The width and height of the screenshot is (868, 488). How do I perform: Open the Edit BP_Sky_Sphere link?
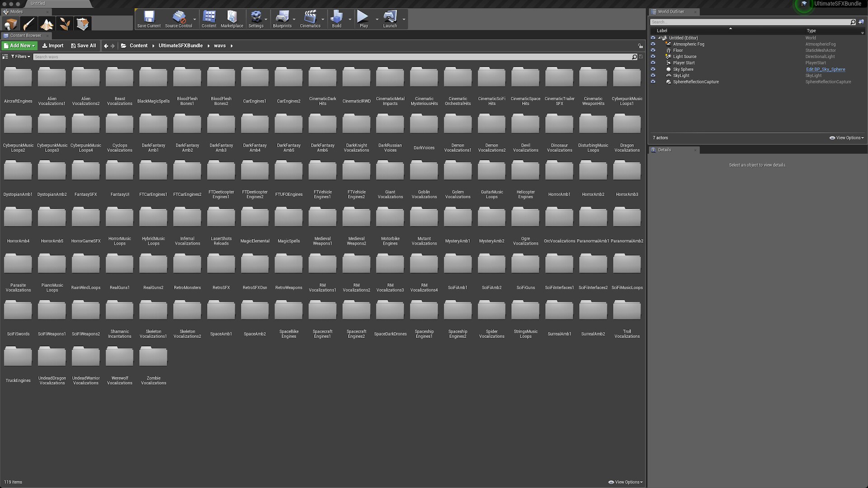(825, 70)
